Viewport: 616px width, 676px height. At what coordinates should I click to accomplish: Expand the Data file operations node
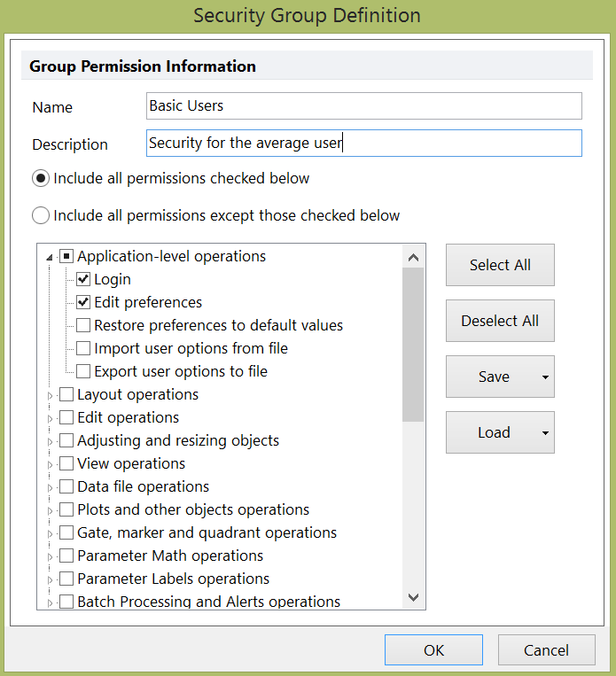tap(48, 487)
